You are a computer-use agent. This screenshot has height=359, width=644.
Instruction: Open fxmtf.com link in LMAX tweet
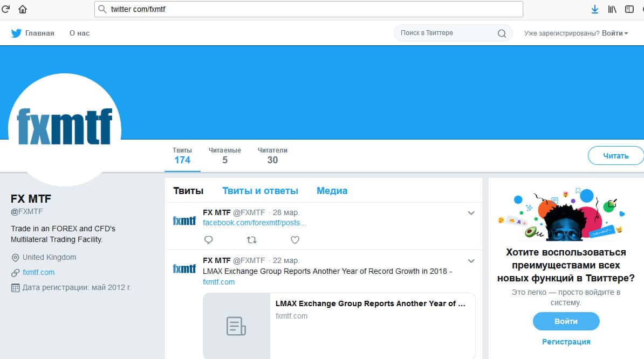click(x=218, y=282)
